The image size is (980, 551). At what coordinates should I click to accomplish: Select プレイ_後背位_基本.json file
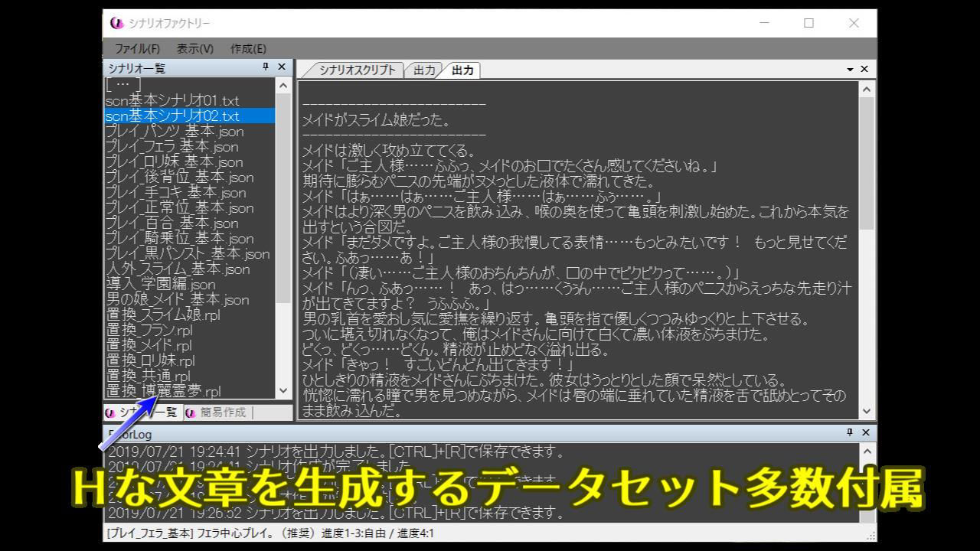coord(179,177)
